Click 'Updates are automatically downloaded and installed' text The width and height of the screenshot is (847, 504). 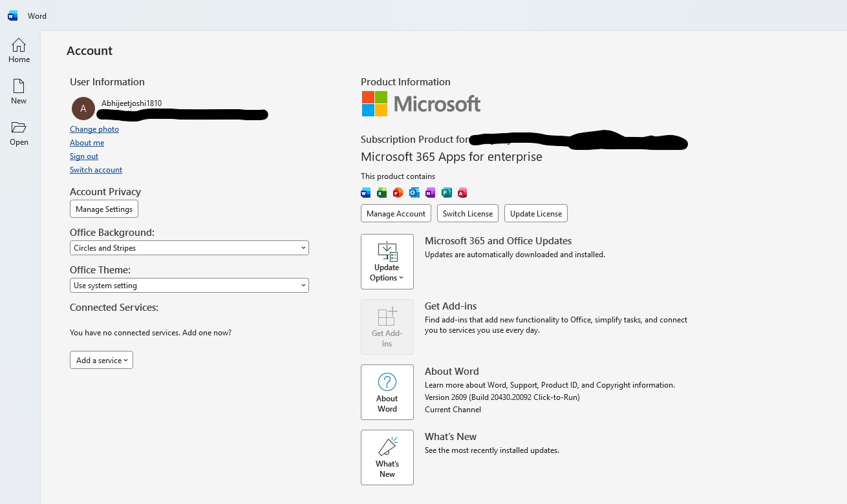pyautogui.click(x=515, y=255)
